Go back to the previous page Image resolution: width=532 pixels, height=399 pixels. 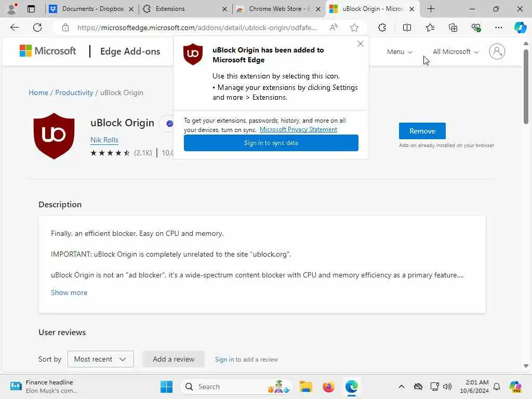[15, 28]
